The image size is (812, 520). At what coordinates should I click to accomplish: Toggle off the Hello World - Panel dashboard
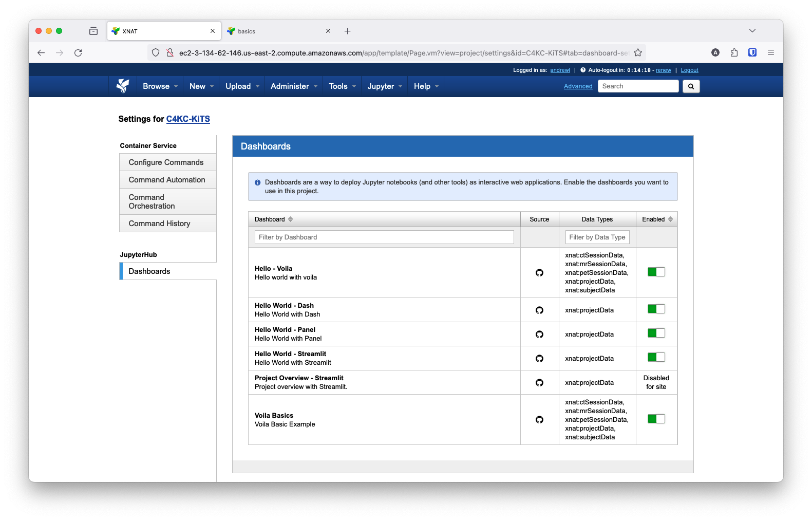pos(656,333)
